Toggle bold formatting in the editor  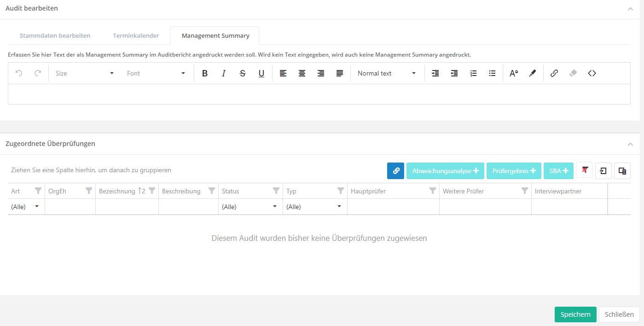[205, 73]
